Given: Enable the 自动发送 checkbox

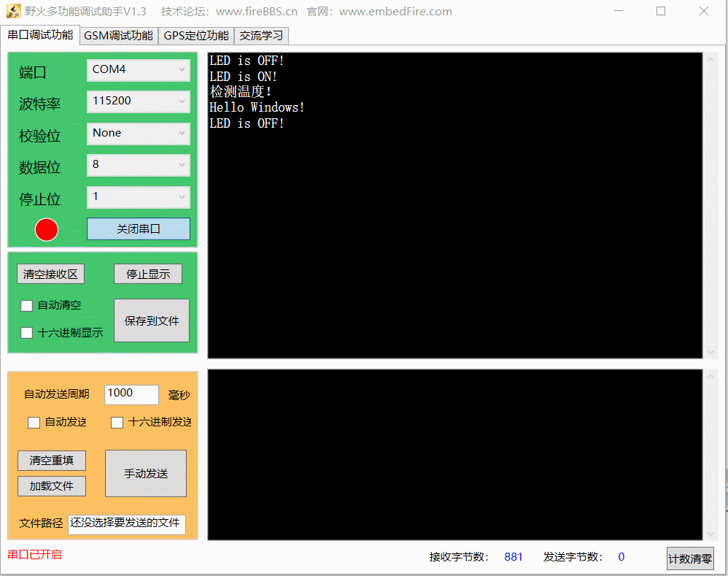Looking at the screenshot, I should point(34,423).
